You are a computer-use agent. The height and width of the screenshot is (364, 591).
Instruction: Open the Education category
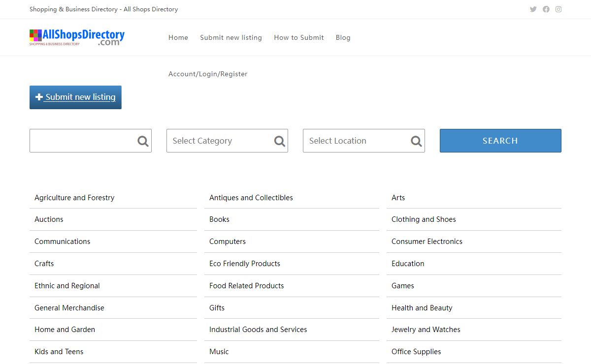point(408,264)
